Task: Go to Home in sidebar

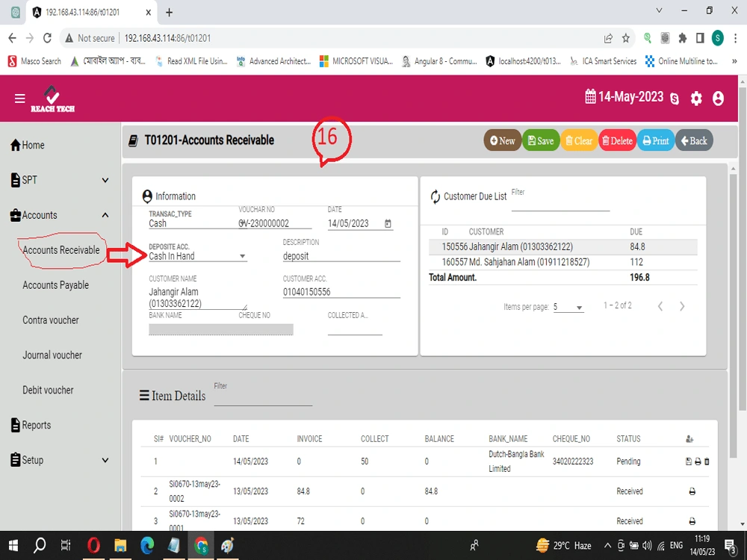Action: 28,146
